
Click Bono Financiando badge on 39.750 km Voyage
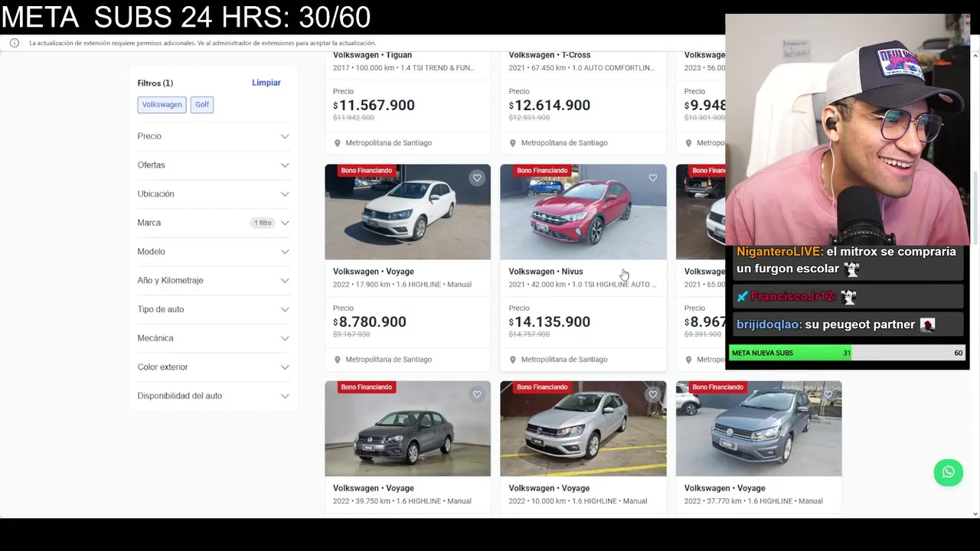(366, 387)
